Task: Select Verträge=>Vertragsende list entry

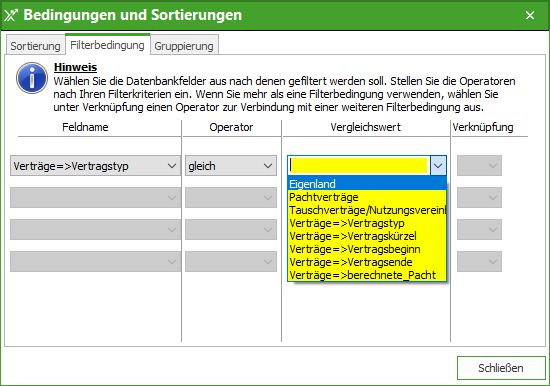Action: tap(367, 262)
